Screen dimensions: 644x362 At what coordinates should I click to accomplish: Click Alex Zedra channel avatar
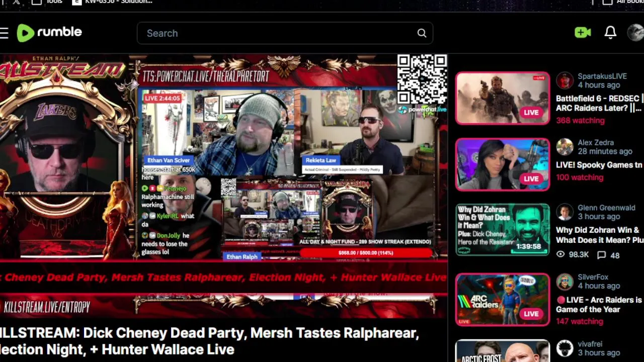[565, 147]
